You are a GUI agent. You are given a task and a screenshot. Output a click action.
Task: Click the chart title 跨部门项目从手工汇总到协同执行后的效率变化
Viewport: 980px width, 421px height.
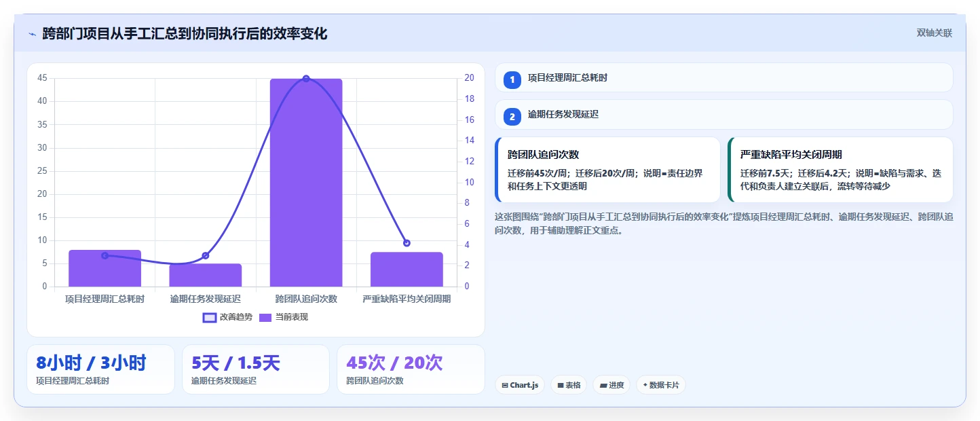pos(185,33)
